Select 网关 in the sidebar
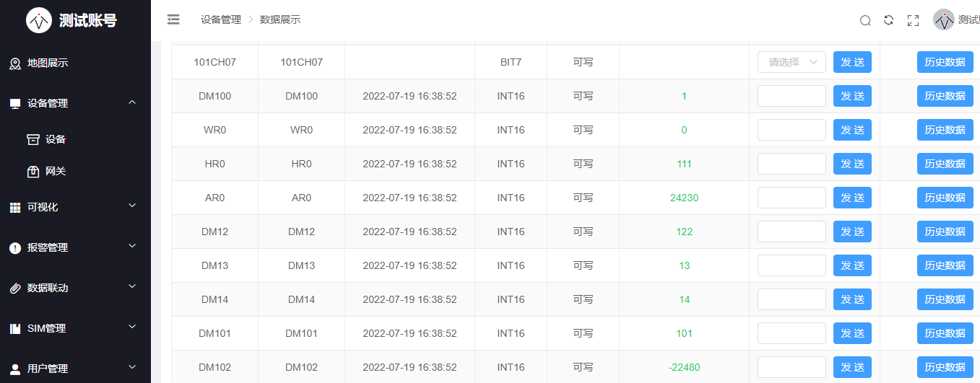This screenshot has width=980, height=383. click(55, 171)
